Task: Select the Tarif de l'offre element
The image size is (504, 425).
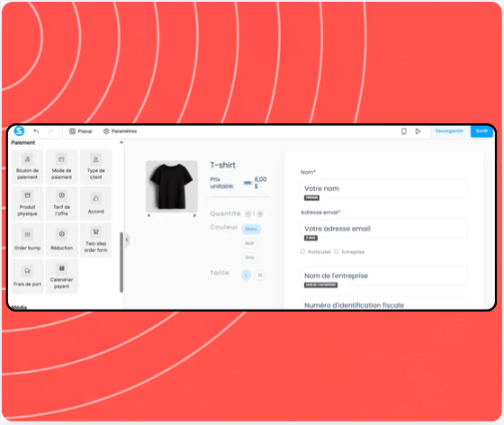Action: point(61,203)
